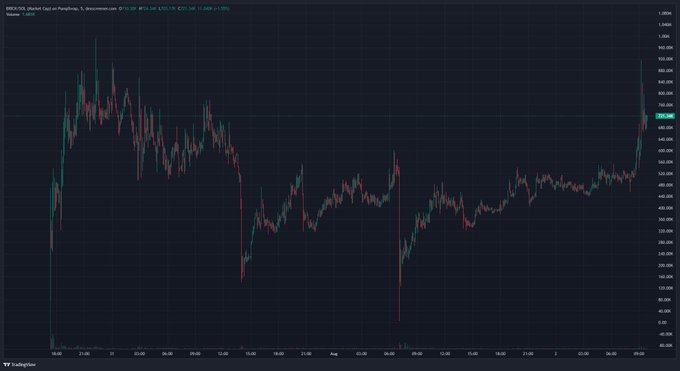Select the BRICK/SOL chart title legend
Image resolution: width=680 pixels, height=371 pixels.
[62, 8]
